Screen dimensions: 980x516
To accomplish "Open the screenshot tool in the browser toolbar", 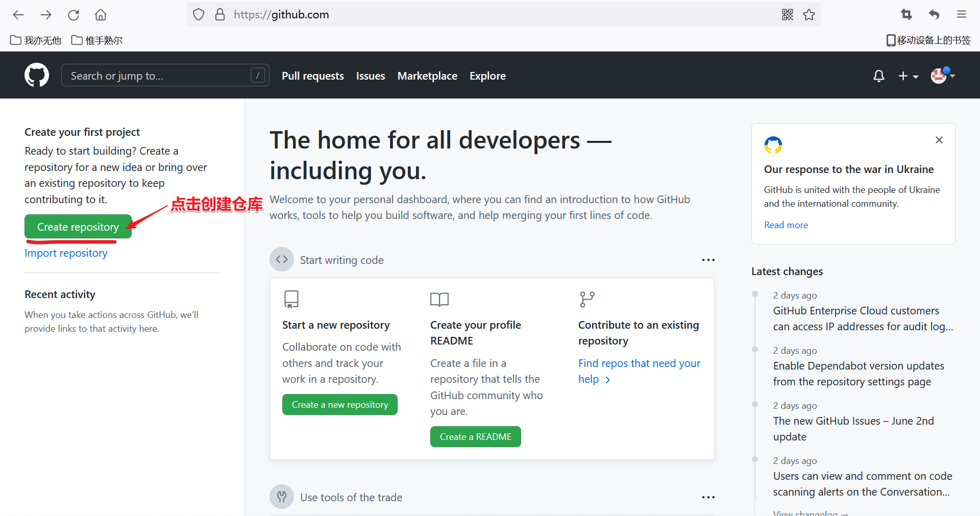I will click(x=907, y=14).
